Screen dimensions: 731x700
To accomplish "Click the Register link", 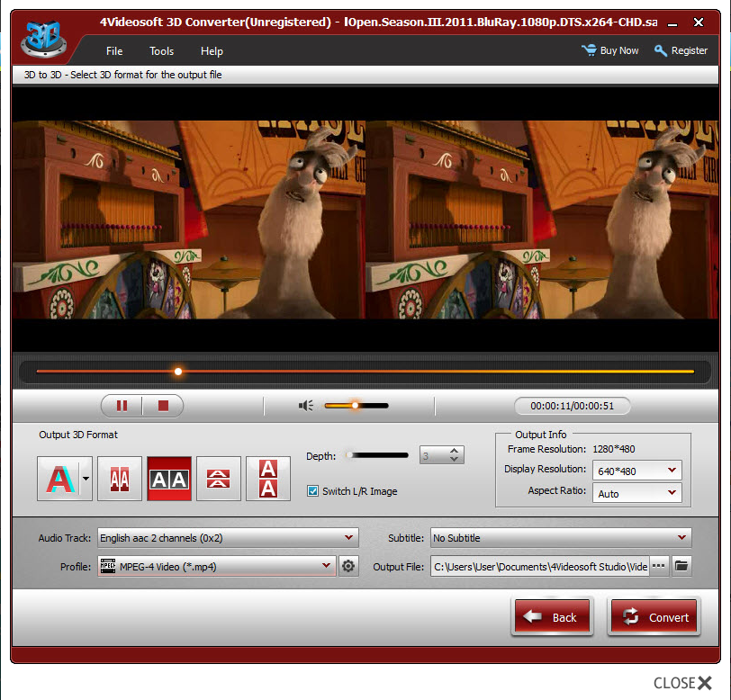I will coord(681,50).
